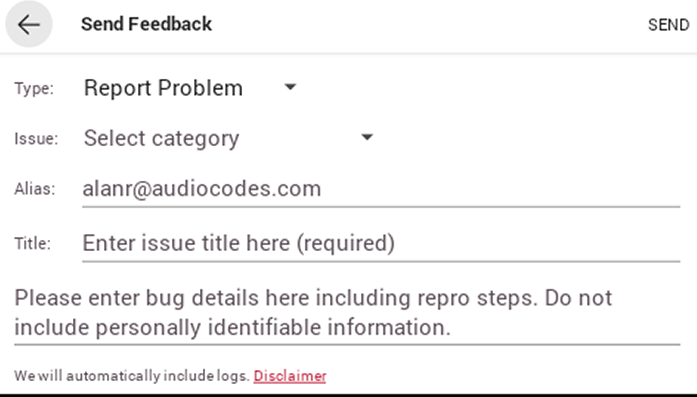Open the Disclaimer link
Screen dimensions: 697x397
click(290, 376)
